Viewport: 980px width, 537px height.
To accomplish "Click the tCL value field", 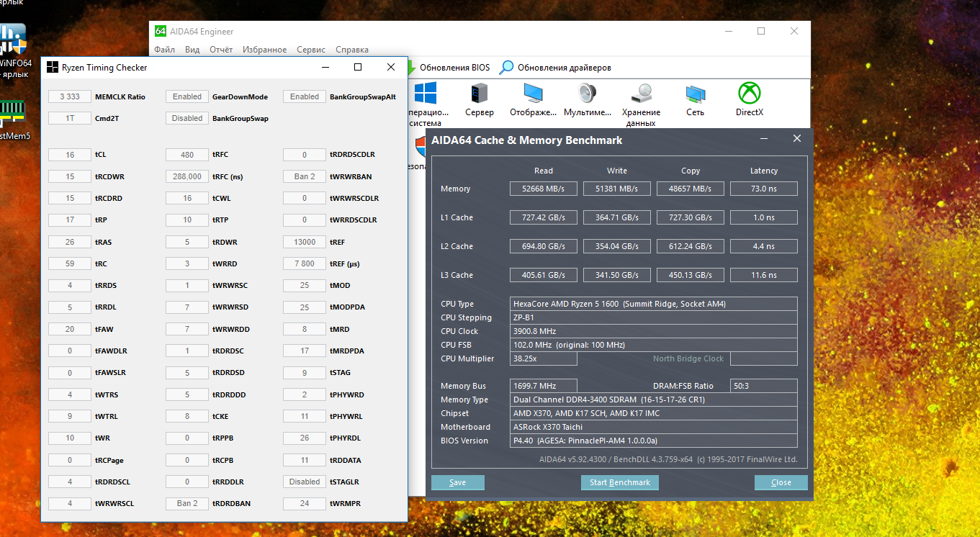I will point(70,155).
